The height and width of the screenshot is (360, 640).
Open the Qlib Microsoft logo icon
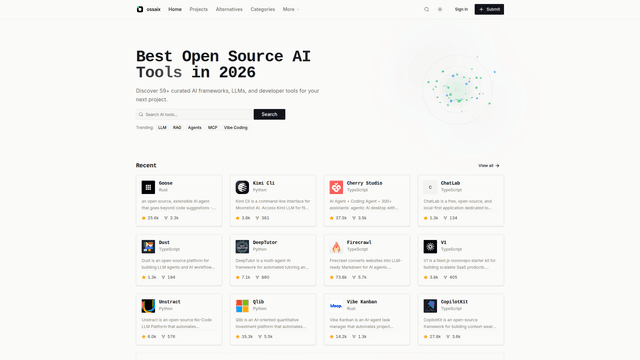[242, 306]
